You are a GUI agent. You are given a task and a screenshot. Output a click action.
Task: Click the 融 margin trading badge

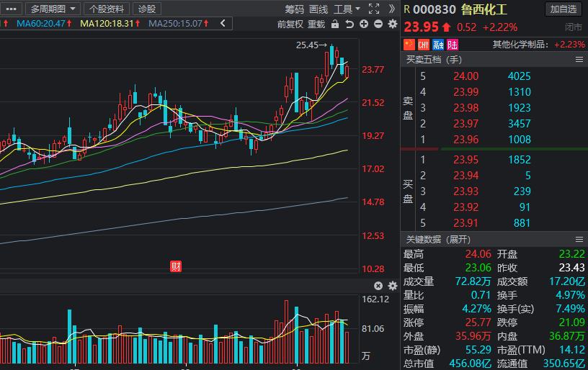point(438,45)
